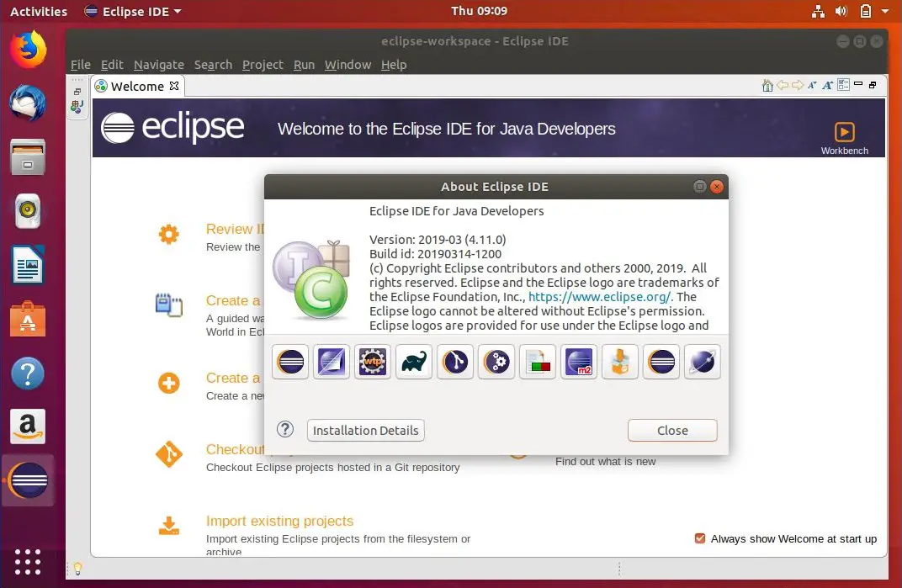The width and height of the screenshot is (902, 588).
Task: Click the left trim icon below the restore icon
Action: [77, 107]
